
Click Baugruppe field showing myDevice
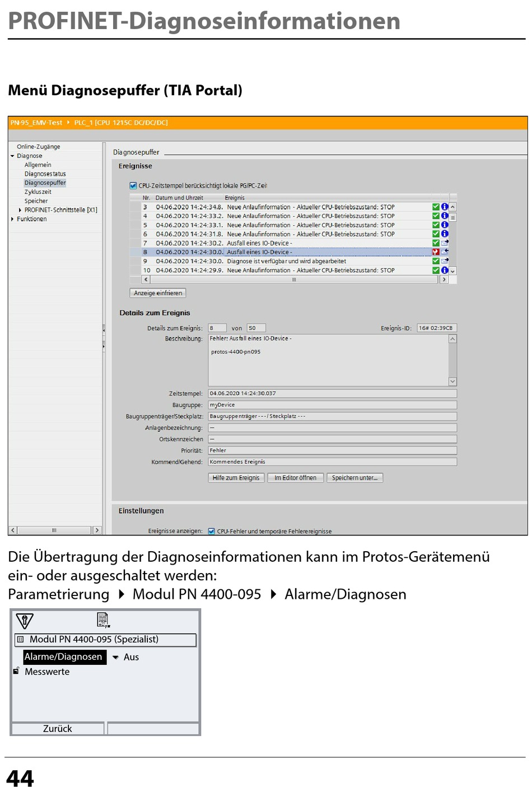[333, 405]
